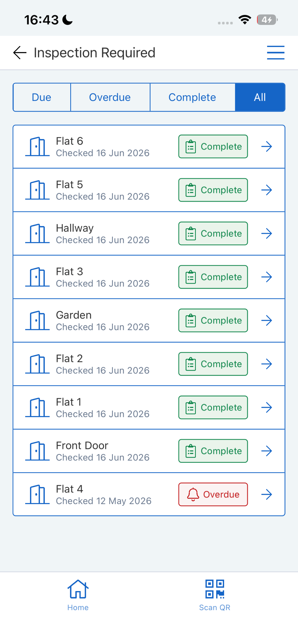Open Flat 3 details via arrow
This screenshot has width=298, height=644.
(x=266, y=277)
